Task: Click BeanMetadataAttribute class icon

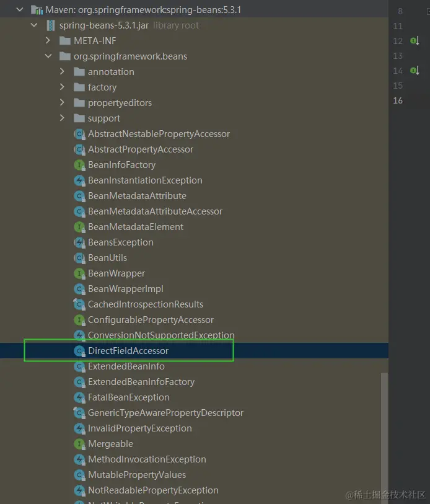Action: pos(79,196)
